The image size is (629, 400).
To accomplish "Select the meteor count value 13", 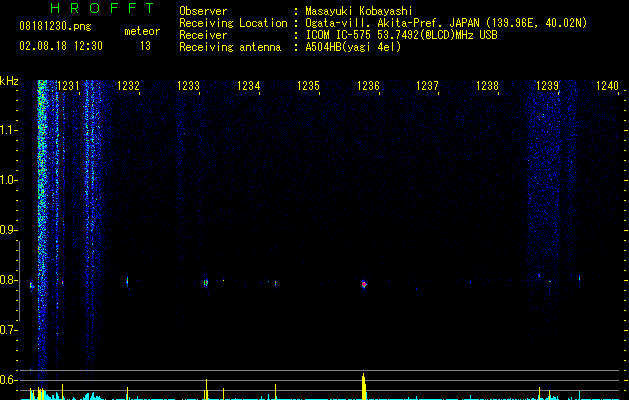I will click(x=145, y=46).
